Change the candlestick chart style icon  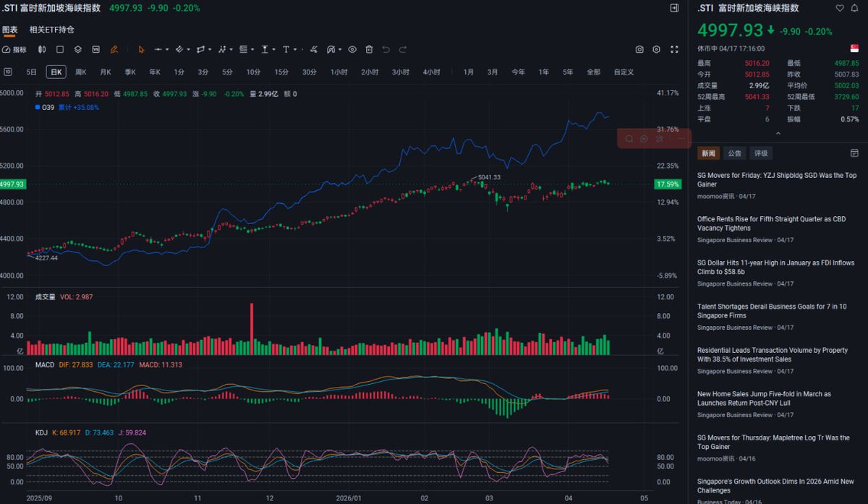pos(42,49)
